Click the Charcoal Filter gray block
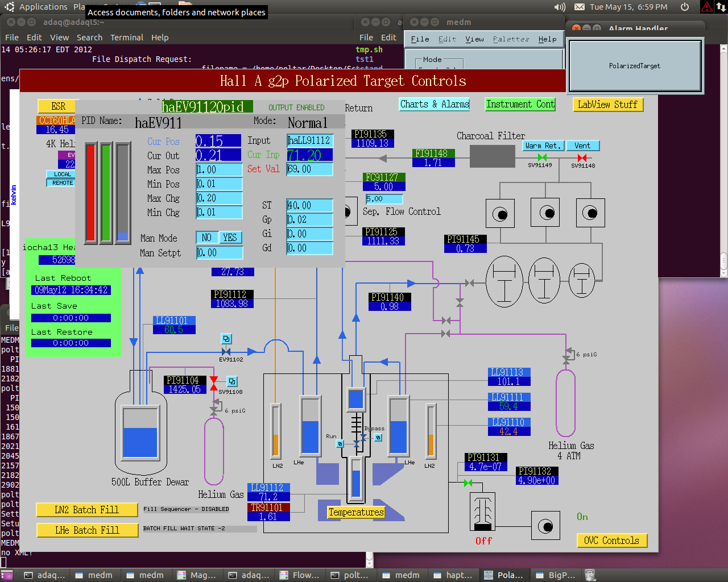 click(x=492, y=156)
